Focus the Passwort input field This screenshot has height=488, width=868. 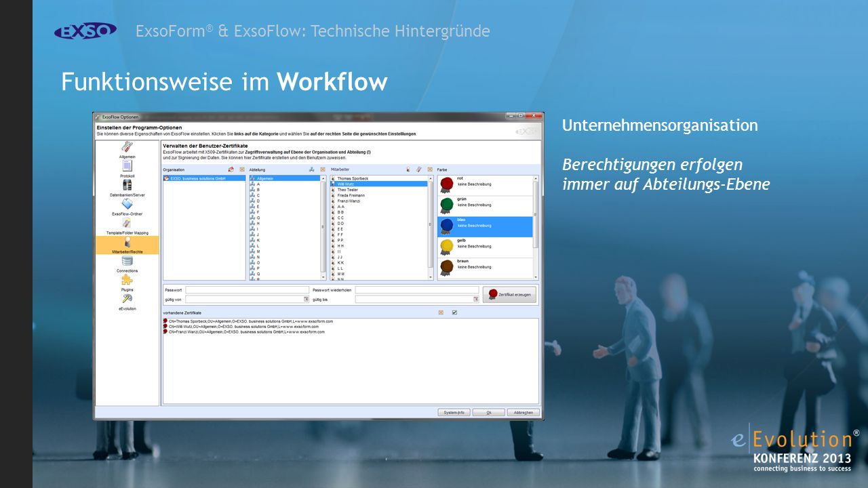coord(248,290)
